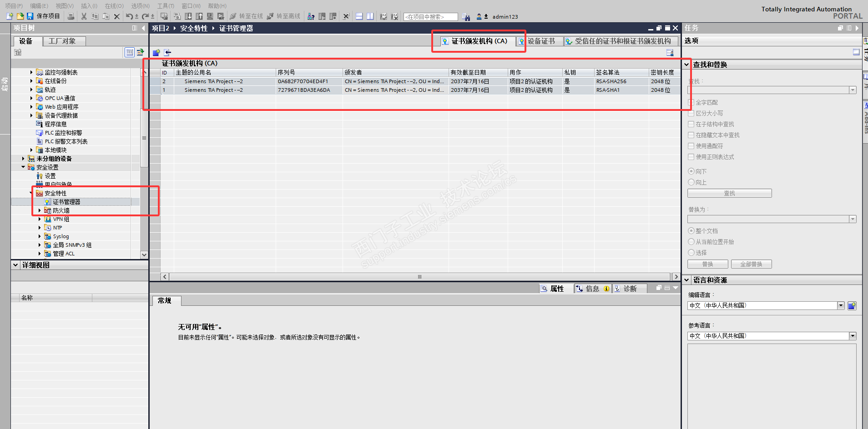
Task: Click the cut (scissors) icon
Action: pyautogui.click(x=84, y=16)
